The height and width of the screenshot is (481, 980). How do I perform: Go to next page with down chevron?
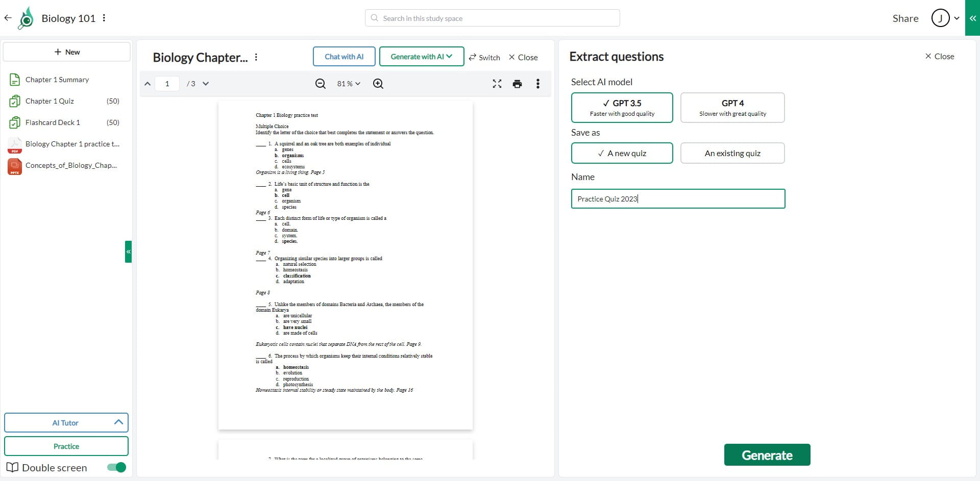(206, 84)
